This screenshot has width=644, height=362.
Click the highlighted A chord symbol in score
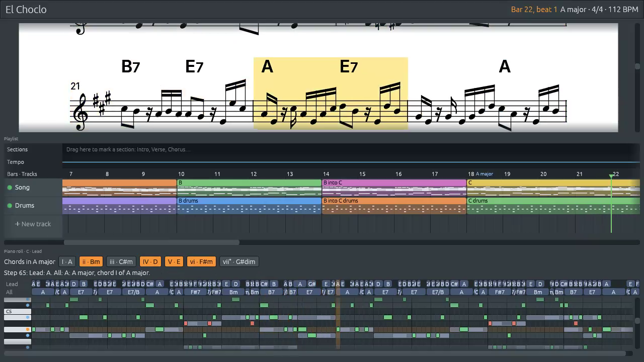point(267,66)
